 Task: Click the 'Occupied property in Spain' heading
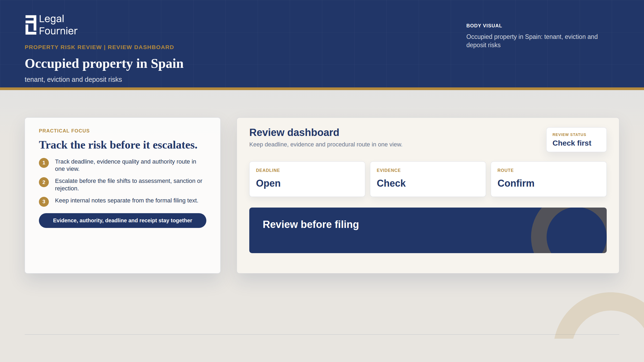pyautogui.click(x=104, y=64)
